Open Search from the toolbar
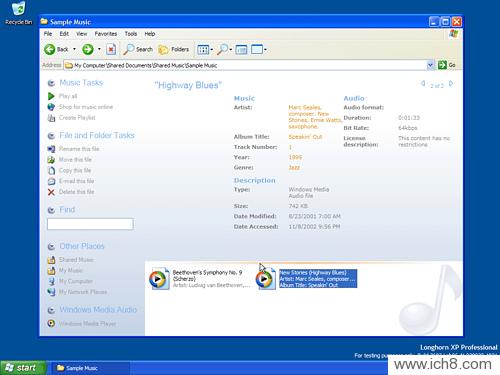The image size is (500, 375). tap(138, 49)
